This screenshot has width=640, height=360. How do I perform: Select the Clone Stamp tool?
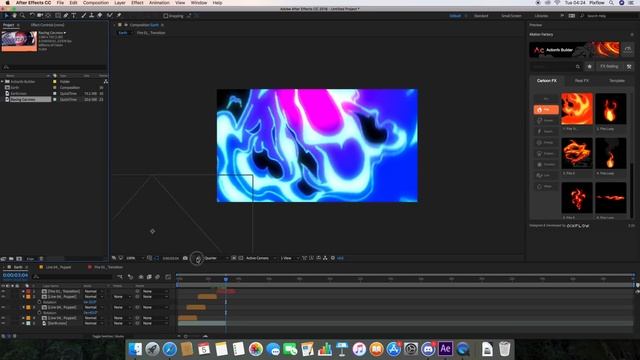92,16
